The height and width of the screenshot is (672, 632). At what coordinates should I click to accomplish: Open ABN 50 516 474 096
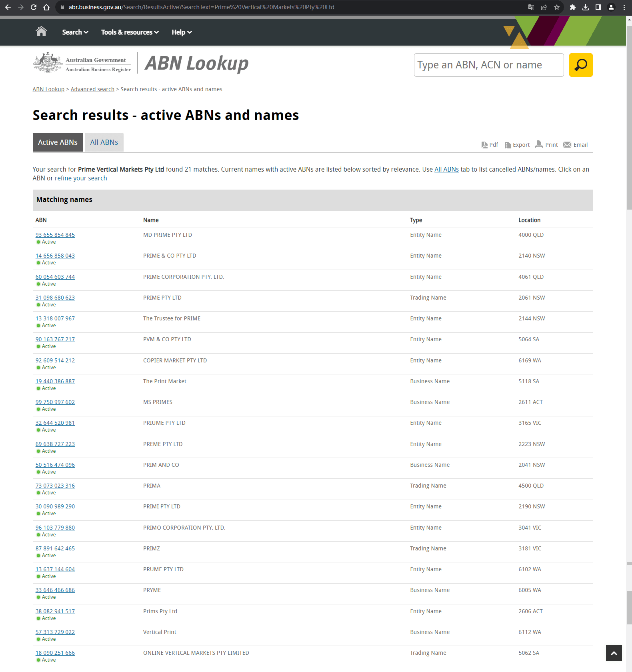click(x=55, y=465)
